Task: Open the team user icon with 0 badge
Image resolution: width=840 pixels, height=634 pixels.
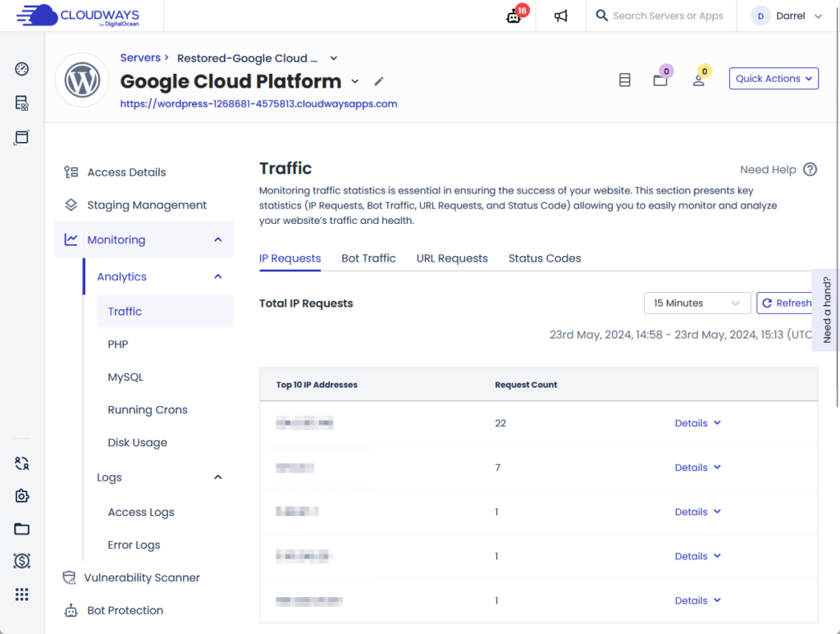Action: [699, 80]
